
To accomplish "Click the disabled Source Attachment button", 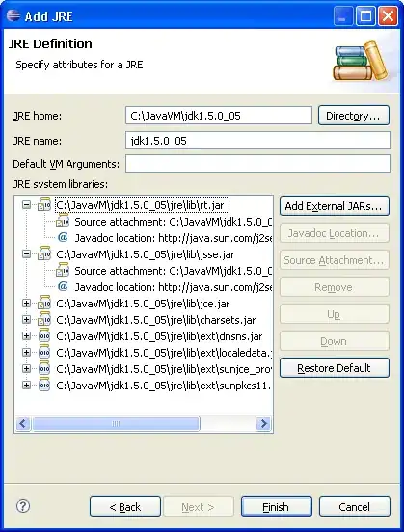I will coord(334,260).
